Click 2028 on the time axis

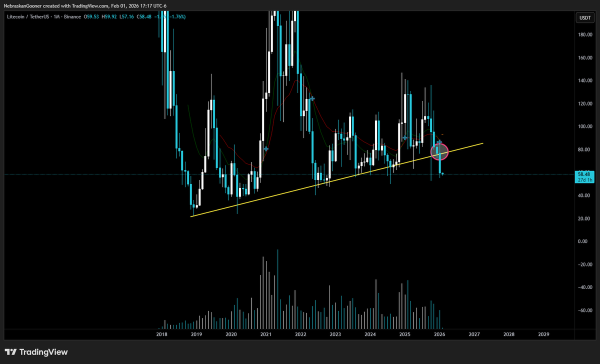click(508, 334)
